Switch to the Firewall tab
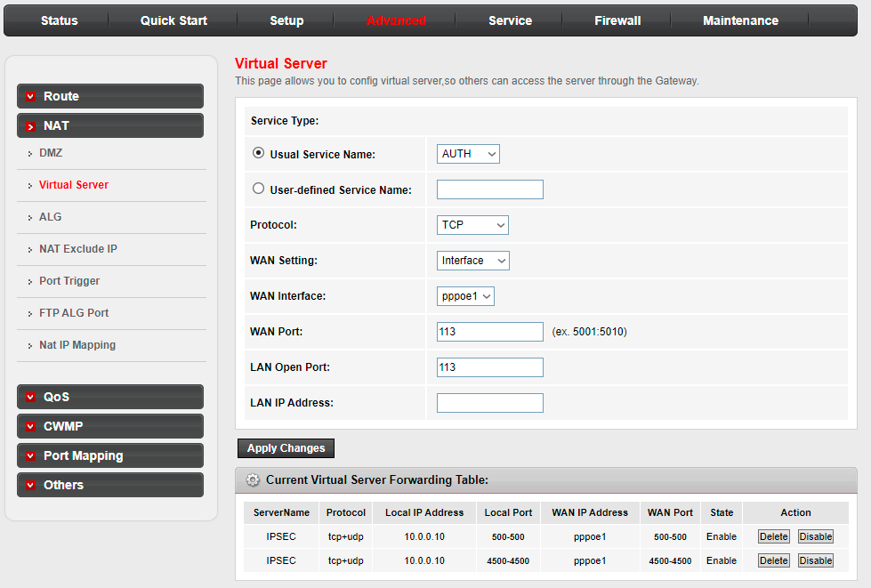The height and width of the screenshot is (588, 871). [617, 20]
